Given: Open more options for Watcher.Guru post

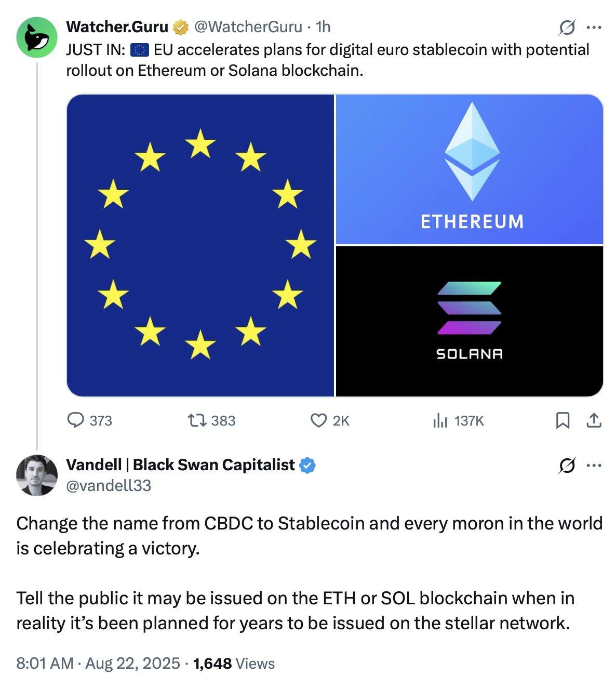Looking at the screenshot, I should 594,27.
